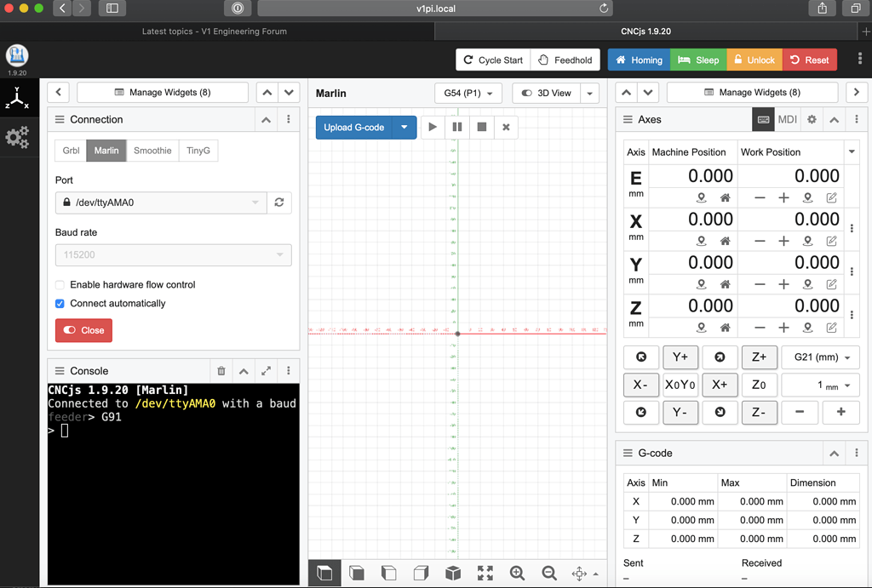
Task: Click the pause G-code button
Action: (457, 127)
